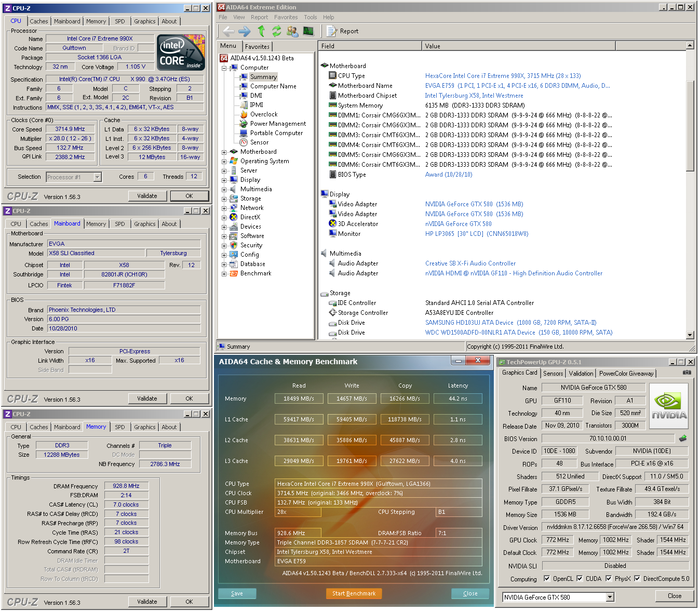Click the green monitor graph toolbar icon
Viewport: 700px width, 611px height.
pos(308,31)
